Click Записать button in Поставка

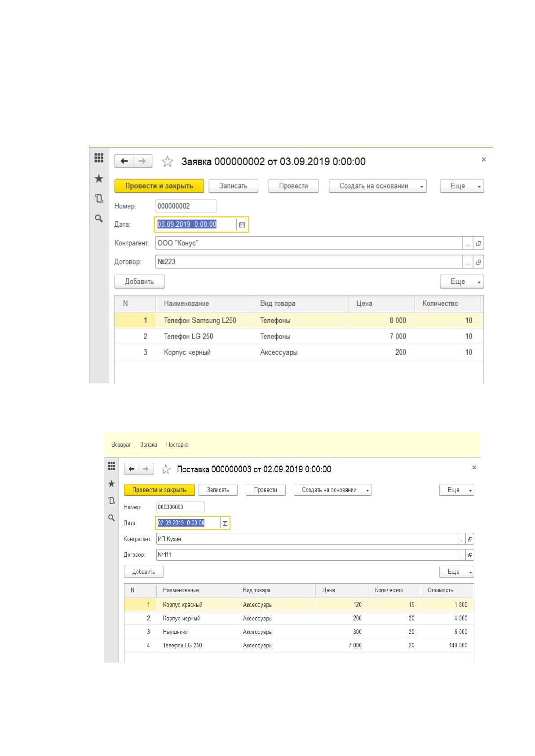click(x=218, y=490)
